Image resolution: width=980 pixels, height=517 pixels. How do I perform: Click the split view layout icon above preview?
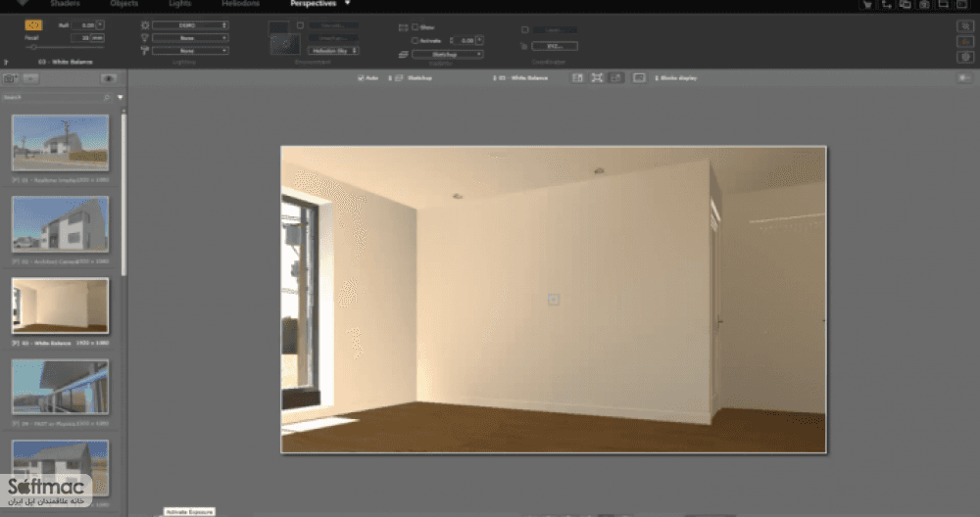577,78
